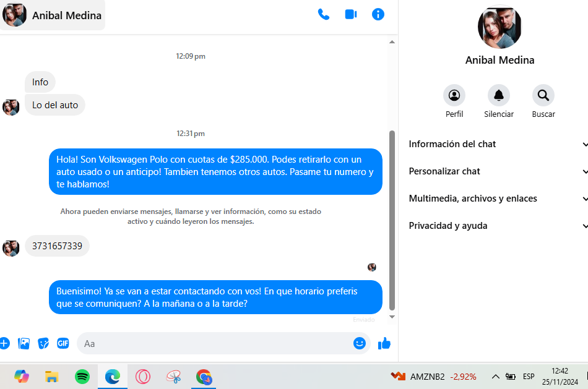
Task: Click the small seen-by avatar indicator
Action: pos(371,267)
